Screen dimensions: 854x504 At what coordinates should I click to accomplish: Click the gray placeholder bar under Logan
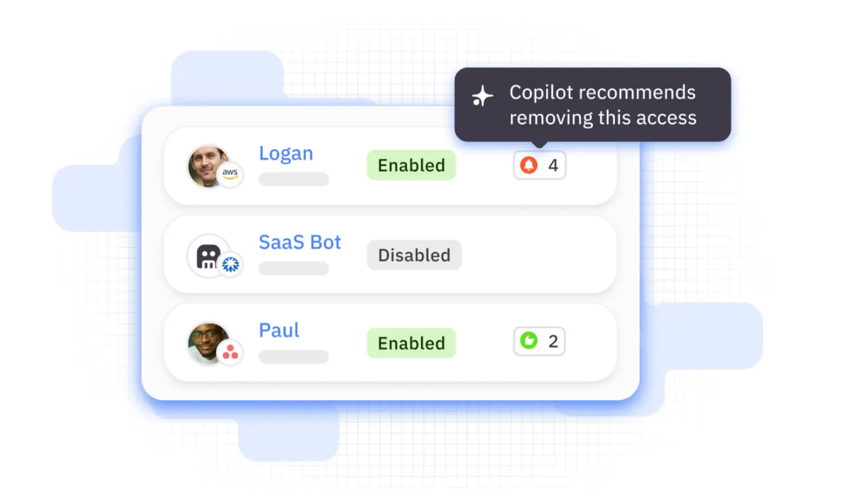pos(294,179)
